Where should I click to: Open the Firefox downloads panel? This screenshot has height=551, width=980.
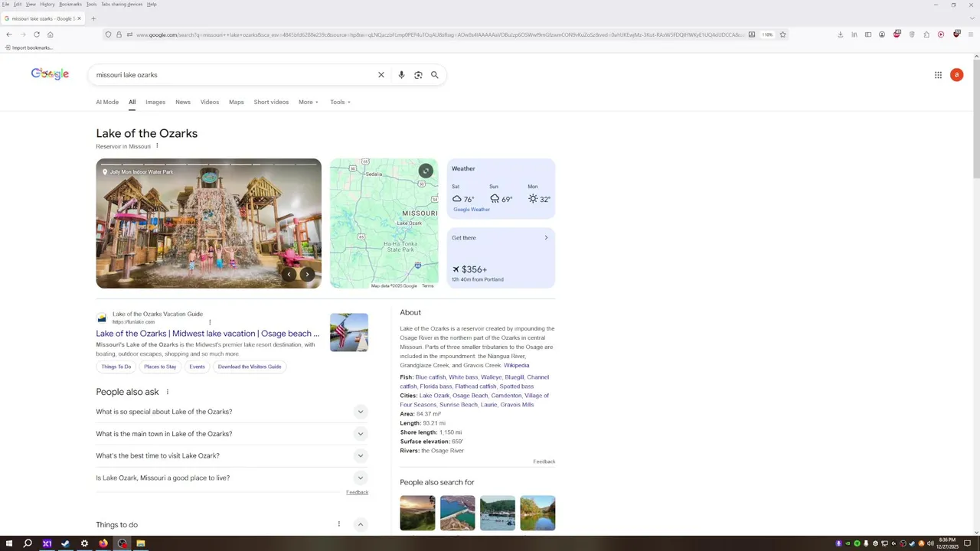(x=840, y=34)
